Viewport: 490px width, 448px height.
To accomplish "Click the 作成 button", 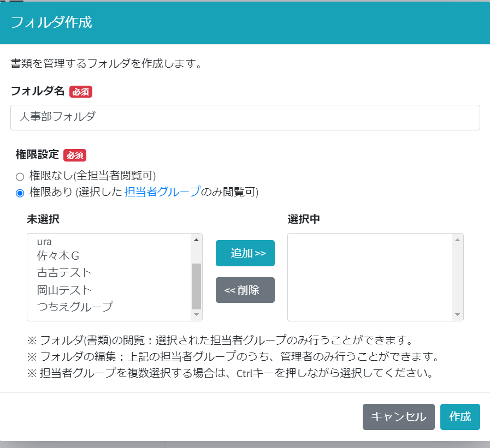I will coord(460,417).
